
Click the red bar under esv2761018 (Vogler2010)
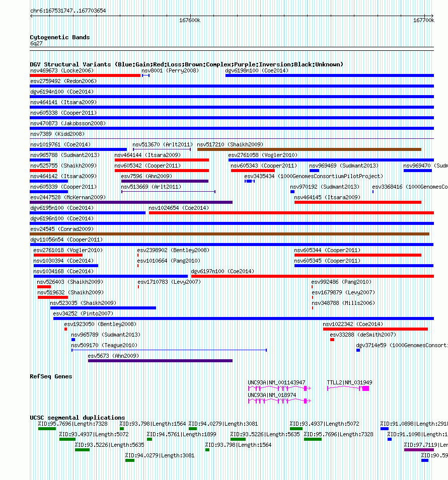(58, 255)
